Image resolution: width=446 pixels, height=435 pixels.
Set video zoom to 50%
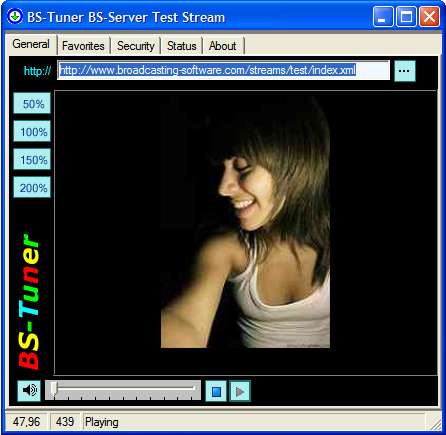click(32, 104)
